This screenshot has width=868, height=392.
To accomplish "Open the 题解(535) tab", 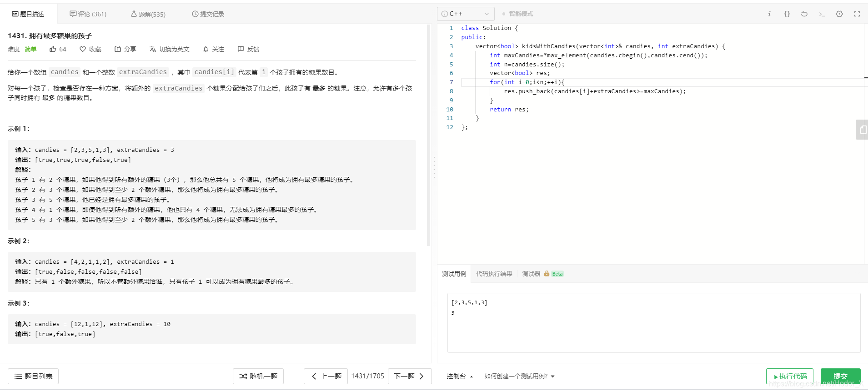I will tap(148, 14).
